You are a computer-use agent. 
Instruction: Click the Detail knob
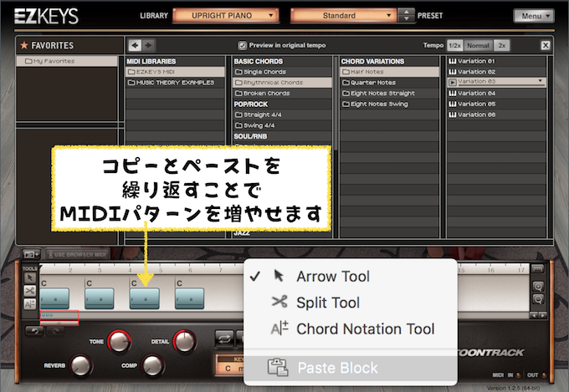click(184, 341)
